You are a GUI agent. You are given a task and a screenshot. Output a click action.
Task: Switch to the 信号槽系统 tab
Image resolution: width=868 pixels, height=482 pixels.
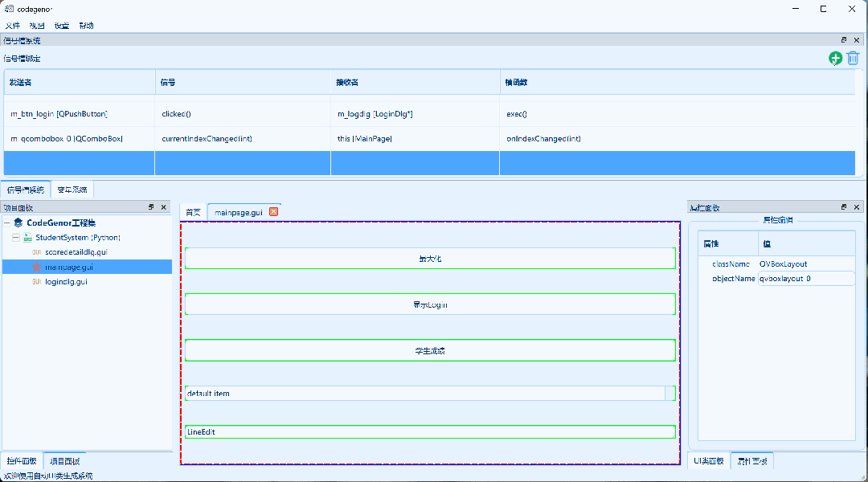(x=26, y=190)
